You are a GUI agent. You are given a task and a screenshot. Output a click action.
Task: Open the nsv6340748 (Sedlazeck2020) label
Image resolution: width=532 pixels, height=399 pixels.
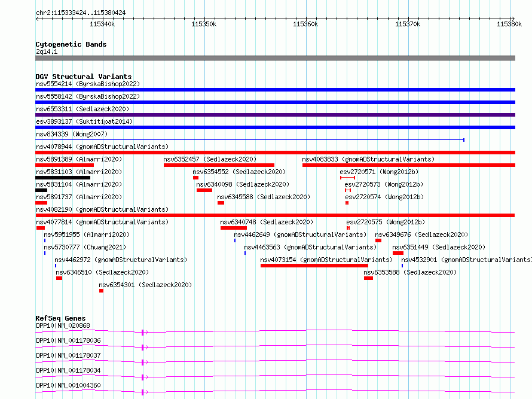coord(267,222)
